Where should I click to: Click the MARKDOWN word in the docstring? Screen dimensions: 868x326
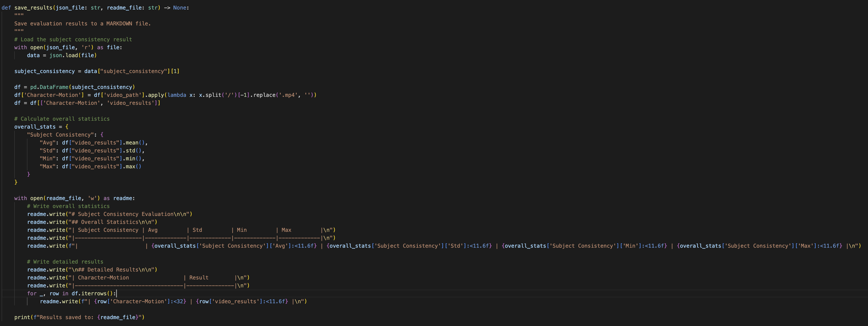coord(119,24)
